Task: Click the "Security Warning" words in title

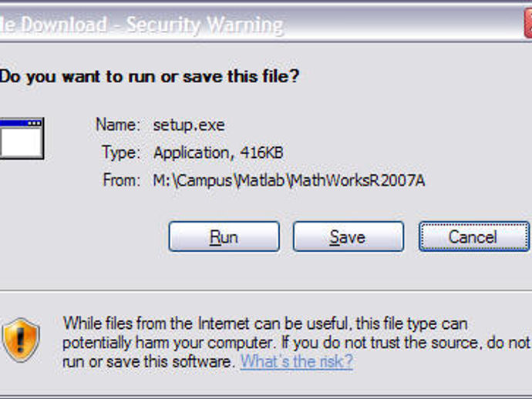Action: tap(205, 25)
